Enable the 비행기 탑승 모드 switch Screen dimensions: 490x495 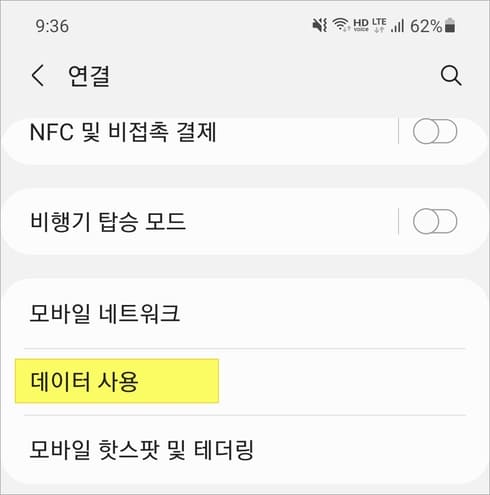coord(435,221)
